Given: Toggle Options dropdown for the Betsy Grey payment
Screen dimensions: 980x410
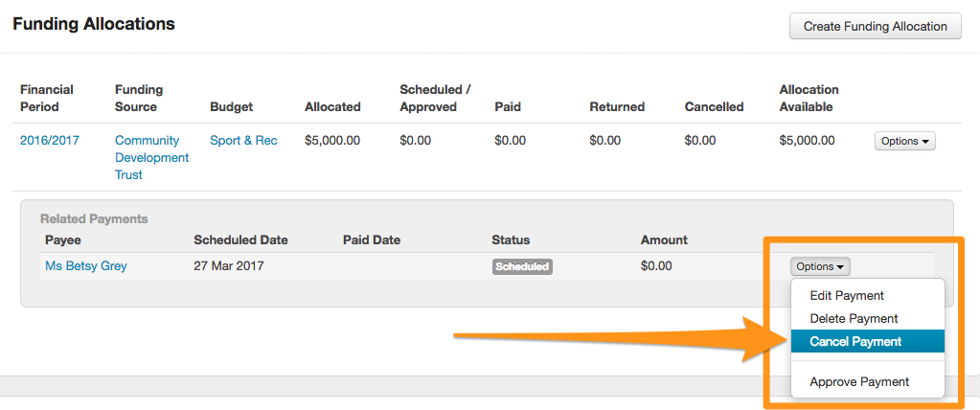Looking at the screenshot, I should click(820, 267).
